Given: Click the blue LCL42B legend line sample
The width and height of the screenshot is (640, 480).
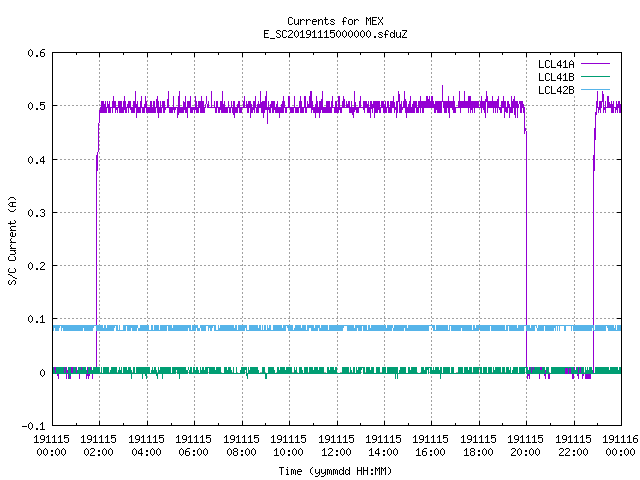Looking at the screenshot, I should [595, 89].
